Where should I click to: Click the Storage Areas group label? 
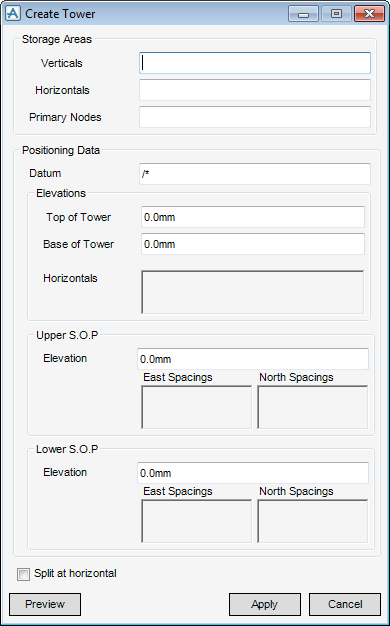(57, 39)
